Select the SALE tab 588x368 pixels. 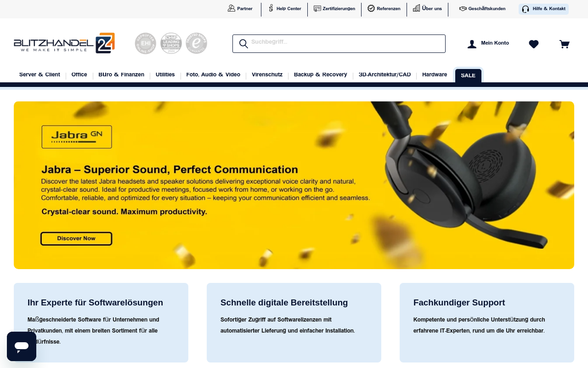coord(468,75)
